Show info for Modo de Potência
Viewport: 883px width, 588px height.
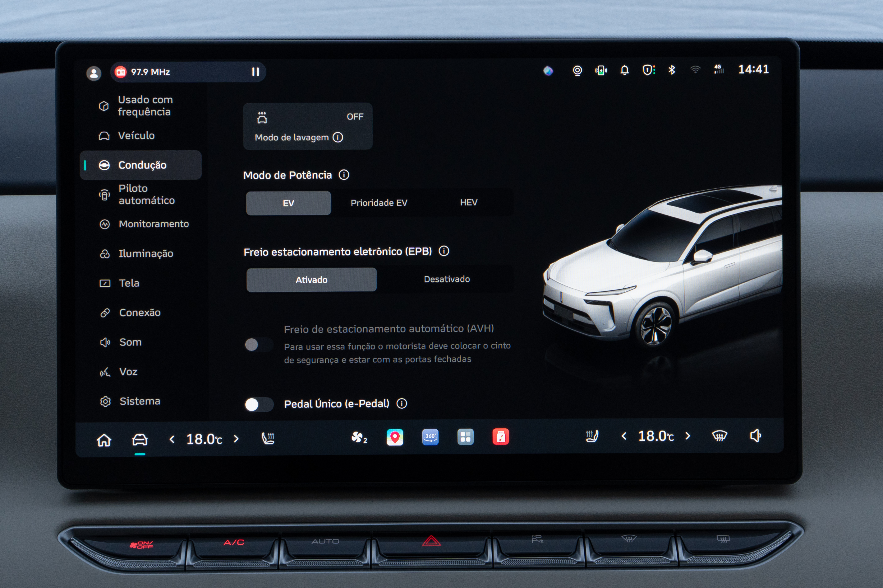tap(344, 175)
